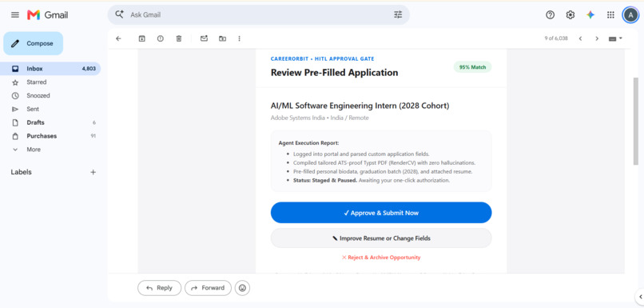Open the Inbox folder

(x=50, y=69)
